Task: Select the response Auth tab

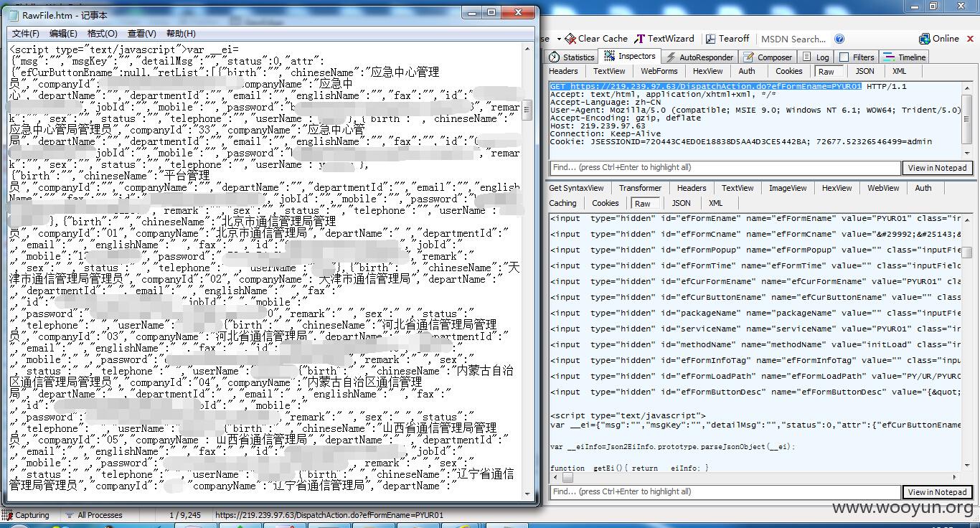Action: pyautogui.click(x=923, y=188)
